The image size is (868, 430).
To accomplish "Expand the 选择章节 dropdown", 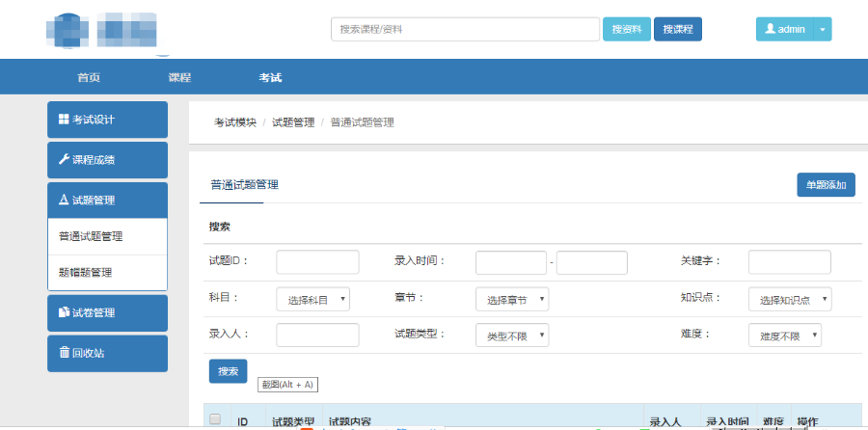I will tap(512, 300).
